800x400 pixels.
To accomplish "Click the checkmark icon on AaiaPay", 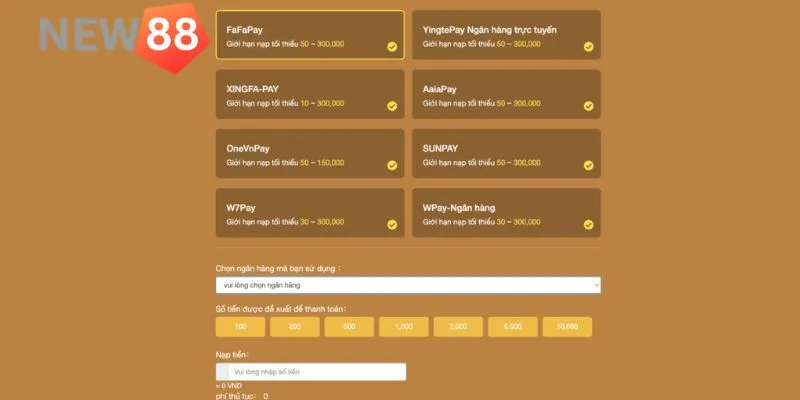I will (588, 106).
